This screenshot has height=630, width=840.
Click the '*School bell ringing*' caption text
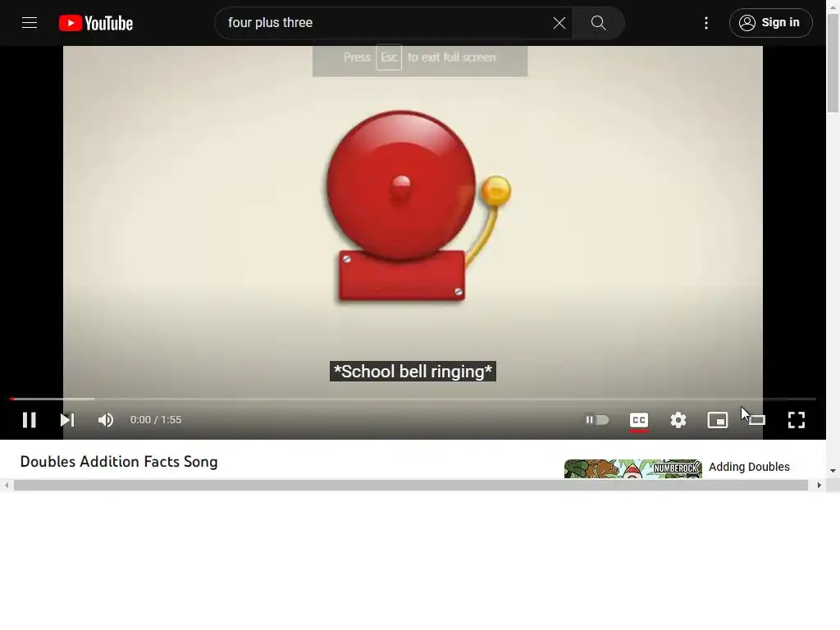pyautogui.click(x=413, y=372)
